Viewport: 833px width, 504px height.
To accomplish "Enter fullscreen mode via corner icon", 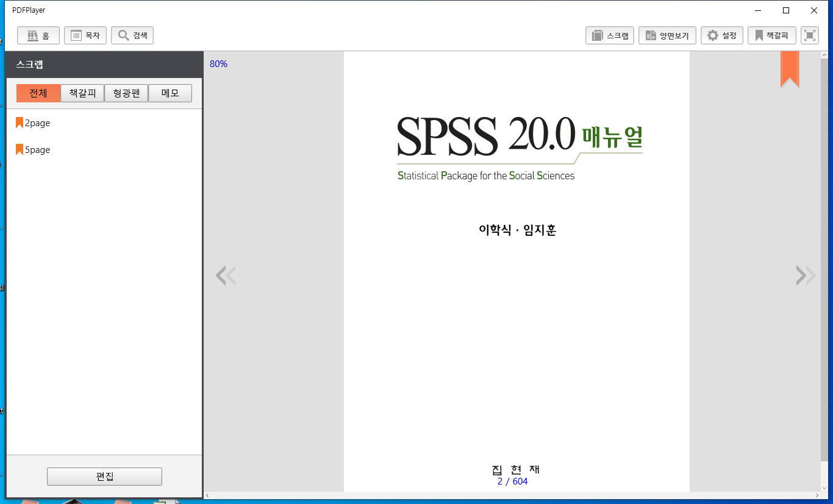I will (x=809, y=35).
